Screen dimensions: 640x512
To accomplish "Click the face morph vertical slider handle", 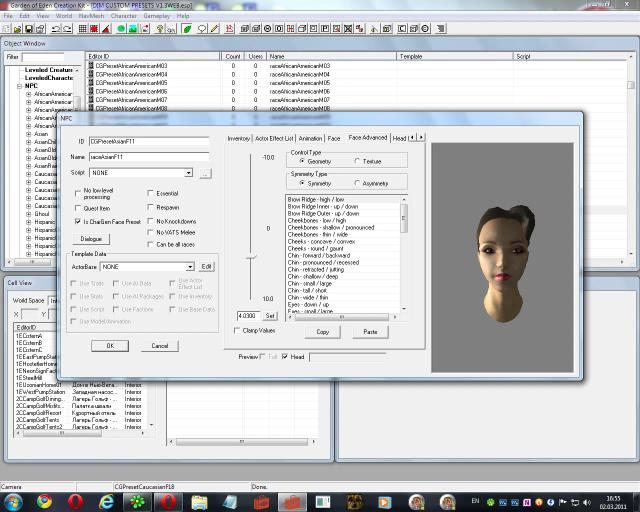I will [251, 258].
